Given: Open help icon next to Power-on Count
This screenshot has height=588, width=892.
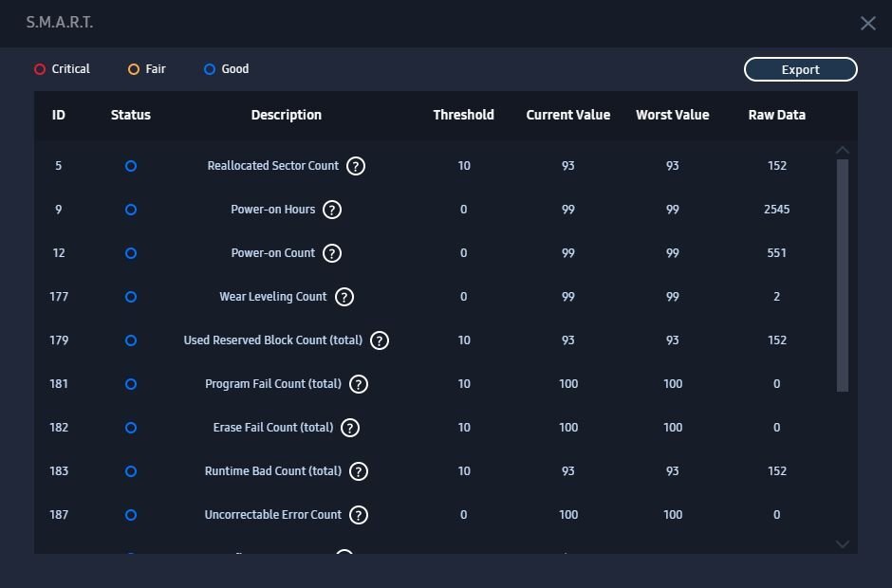Looking at the screenshot, I should point(332,253).
